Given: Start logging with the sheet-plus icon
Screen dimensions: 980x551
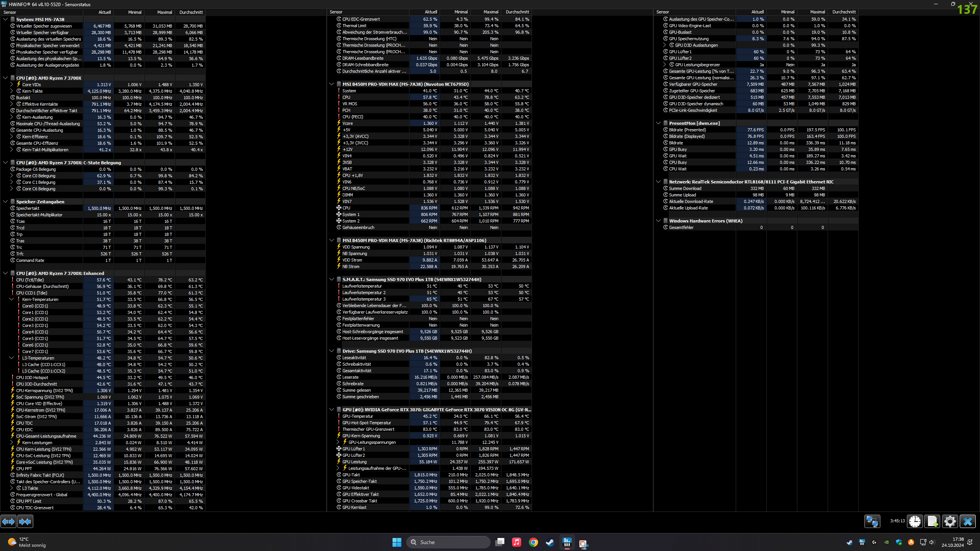Looking at the screenshot, I should click(932, 521).
